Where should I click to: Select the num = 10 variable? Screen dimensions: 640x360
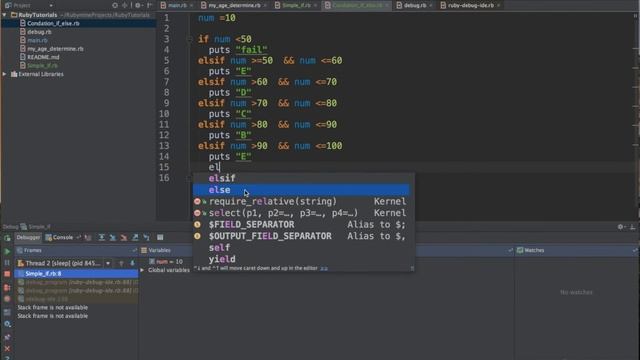coord(166,262)
